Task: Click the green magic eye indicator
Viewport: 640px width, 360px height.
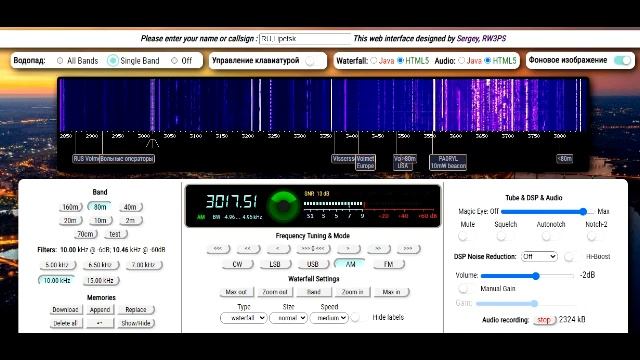Action: [283, 206]
